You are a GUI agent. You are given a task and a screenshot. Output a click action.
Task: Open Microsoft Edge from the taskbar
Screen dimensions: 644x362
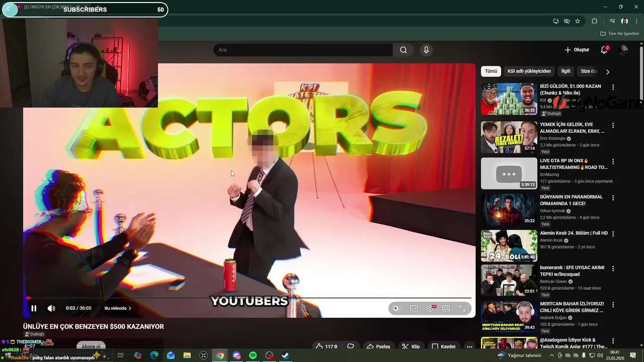tap(154, 355)
